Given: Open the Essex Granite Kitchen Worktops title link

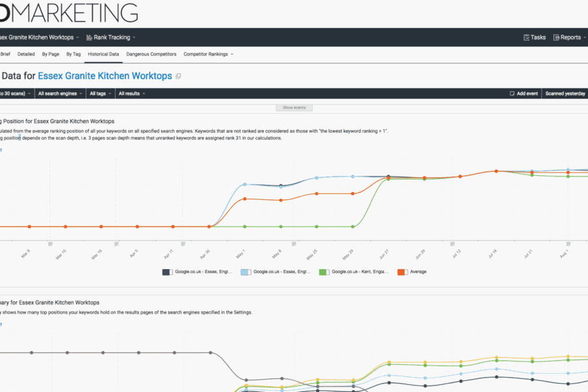Looking at the screenshot, I should pos(105,76).
